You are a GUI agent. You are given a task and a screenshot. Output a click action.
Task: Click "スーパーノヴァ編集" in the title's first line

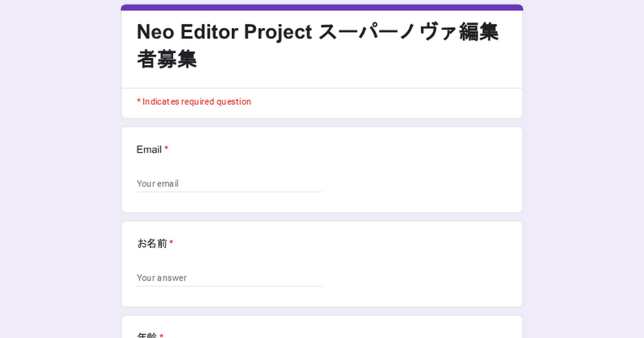point(408,32)
